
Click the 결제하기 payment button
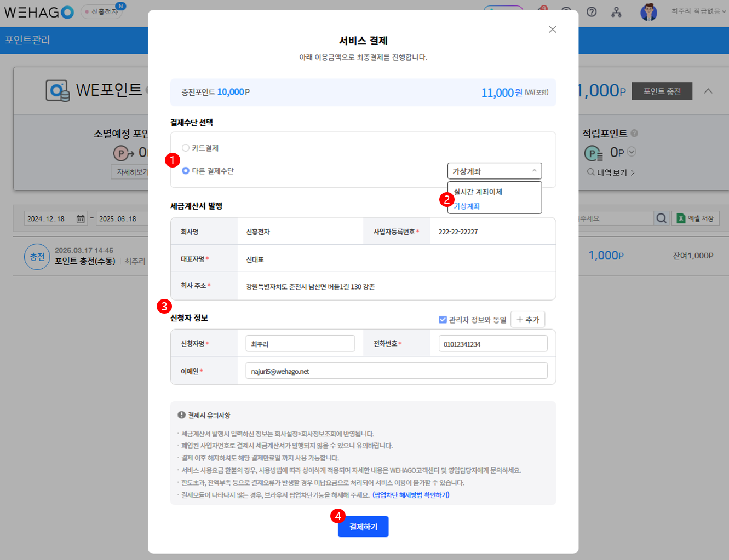(363, 527)
